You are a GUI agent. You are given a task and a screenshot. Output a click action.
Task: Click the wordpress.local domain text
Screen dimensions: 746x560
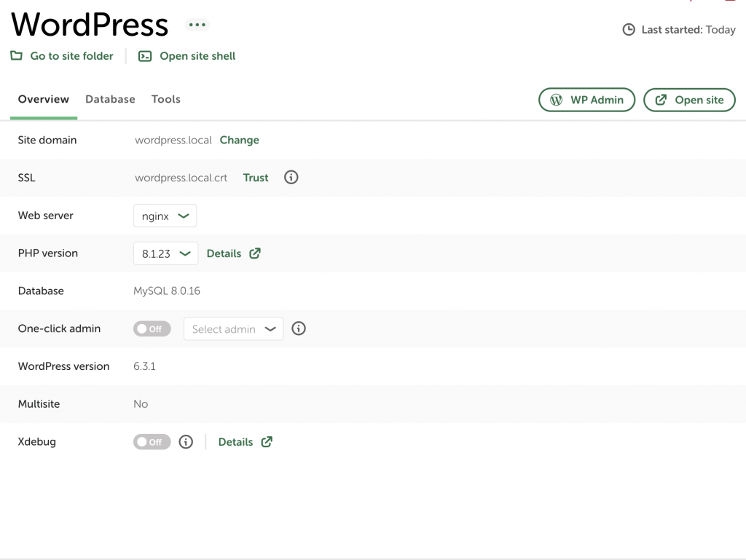tap(173, 140)
